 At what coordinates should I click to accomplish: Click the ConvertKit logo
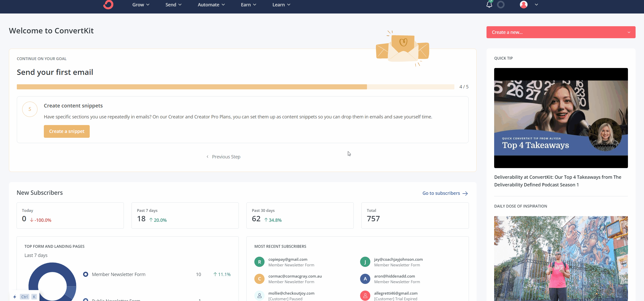pos(108,5)
